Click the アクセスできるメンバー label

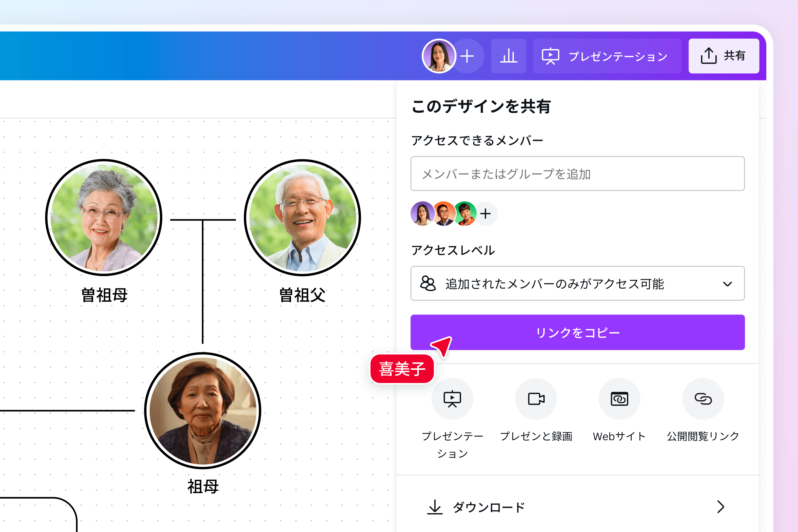477,141
